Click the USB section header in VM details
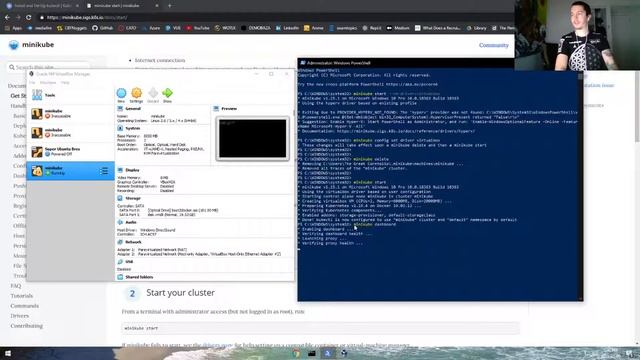The height and width of the screenshot is (360, 640). (x=129, y=261)
